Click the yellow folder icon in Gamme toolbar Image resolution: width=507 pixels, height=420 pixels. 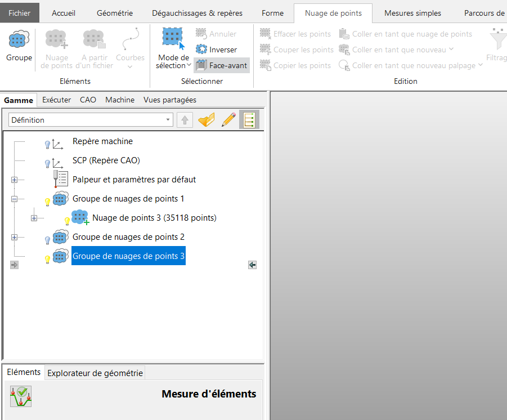[x=207, y=120]
